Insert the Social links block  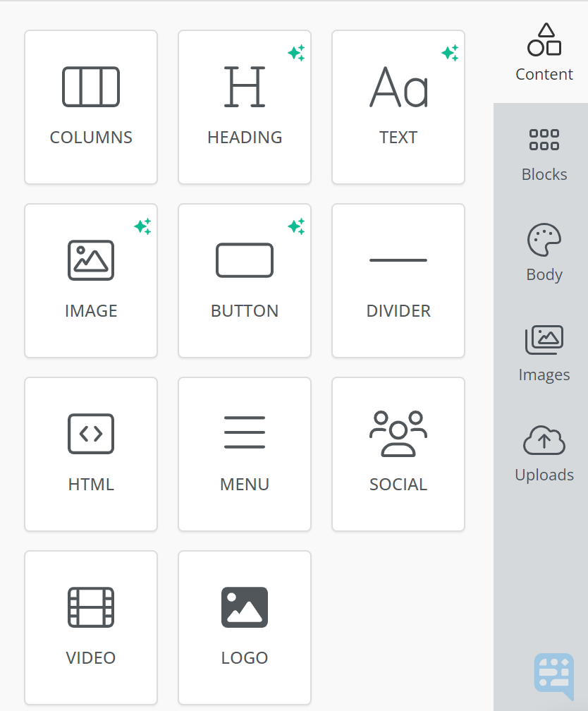[x=398, y=454]
